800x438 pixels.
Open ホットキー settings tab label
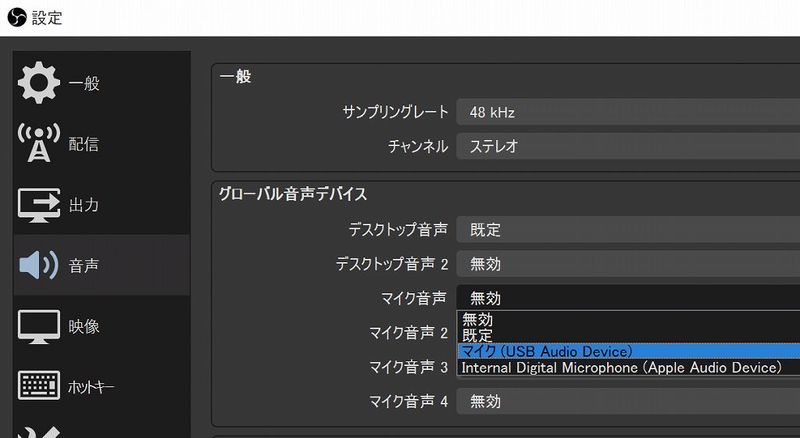[x=91, y=387]
